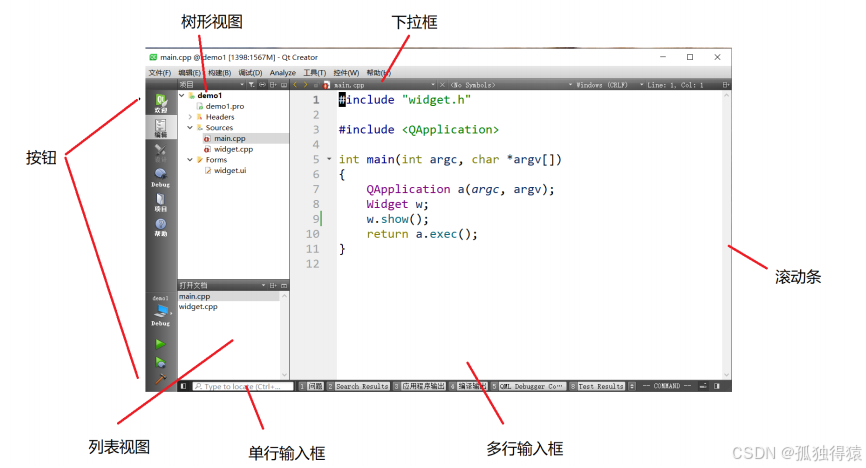
Task: Open the 控件(W) menu
Action: (x=346, y=72)
